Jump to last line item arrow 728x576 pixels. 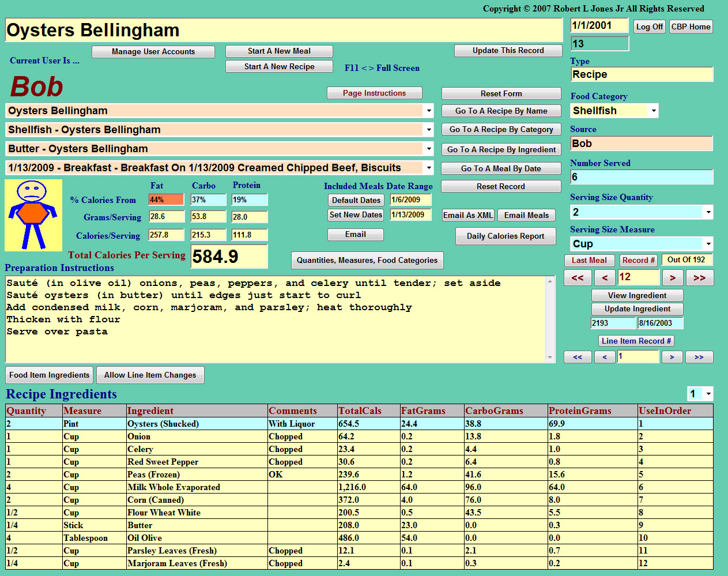[699, 357]
